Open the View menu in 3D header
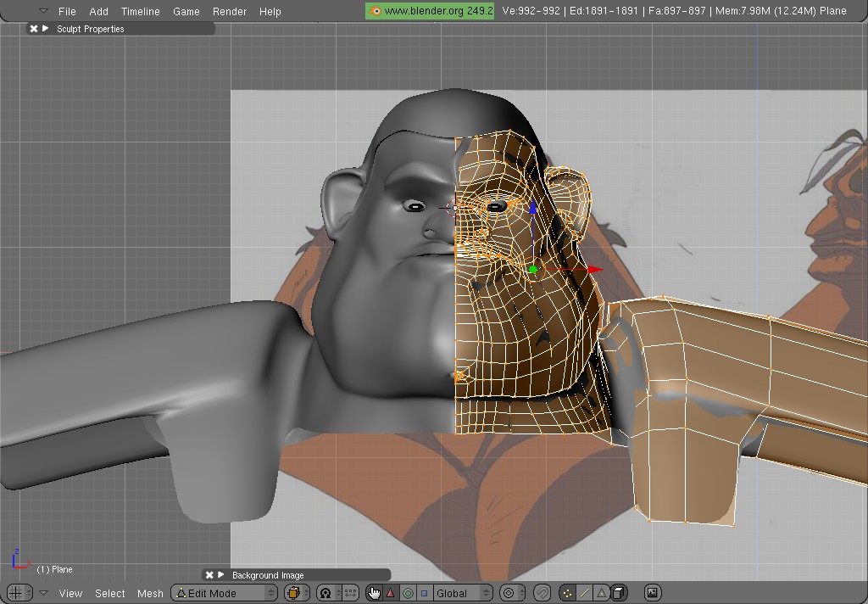Image resolution: width=868 pixels, height=604 pixels. [70, 594]
